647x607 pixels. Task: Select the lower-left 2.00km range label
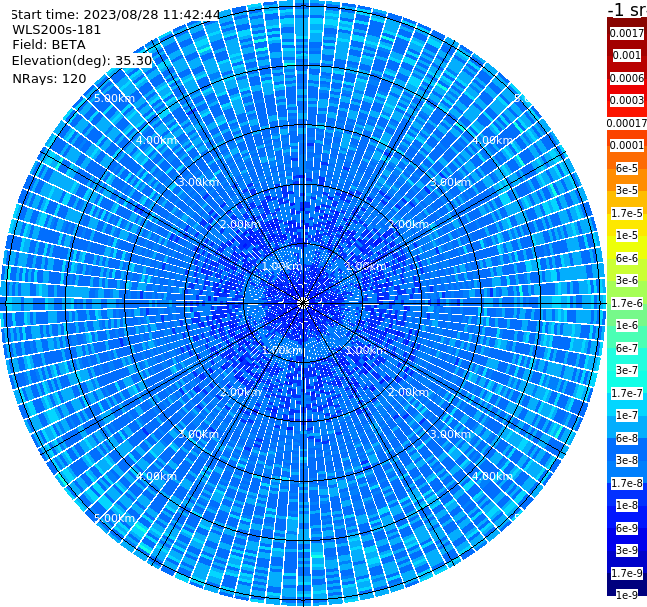(x=241, y=392)
